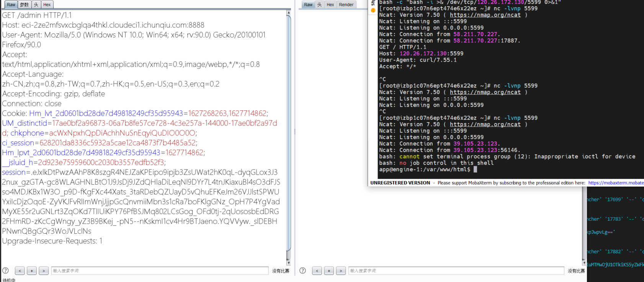
Task: Open the Hex tab in request panel
Action: (47, 5)
